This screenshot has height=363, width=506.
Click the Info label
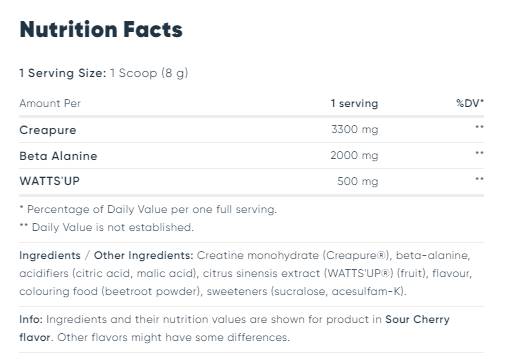31,319
